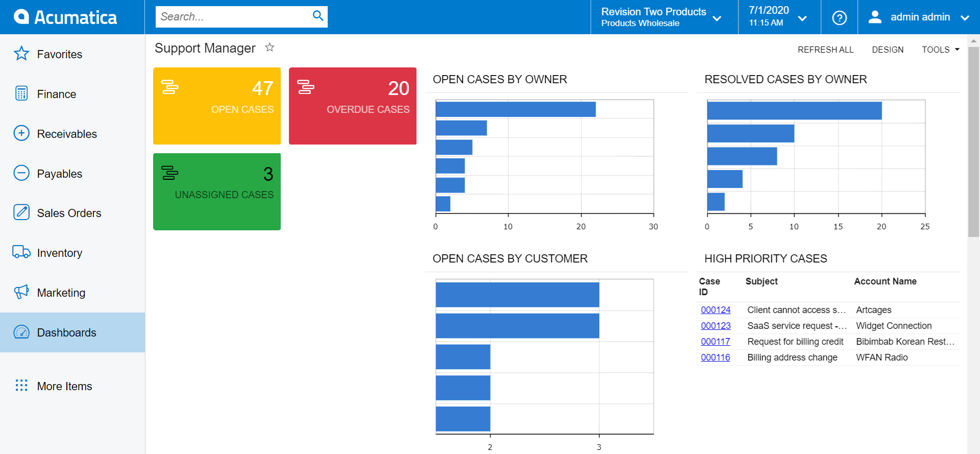
Task: Click the search magnifier icon
Action: (x=318, y=16)
